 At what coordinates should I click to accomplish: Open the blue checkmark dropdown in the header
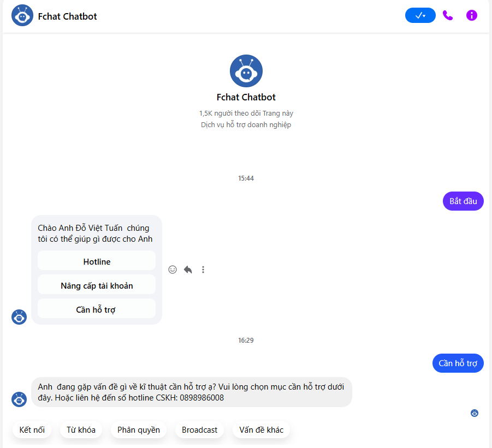click(x=420, y=15)
